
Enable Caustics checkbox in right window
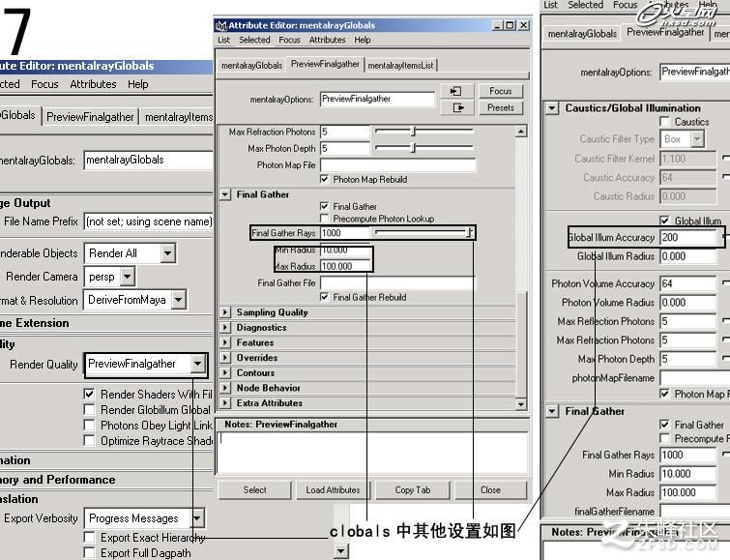pos(665,122)
